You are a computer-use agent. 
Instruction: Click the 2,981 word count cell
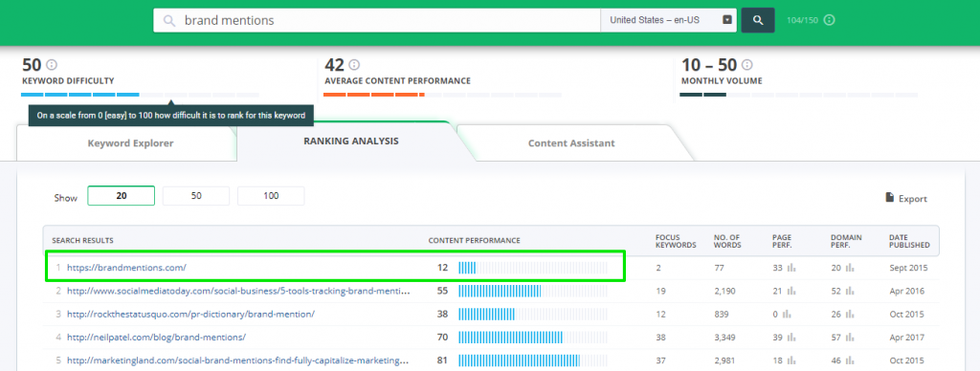724,360
